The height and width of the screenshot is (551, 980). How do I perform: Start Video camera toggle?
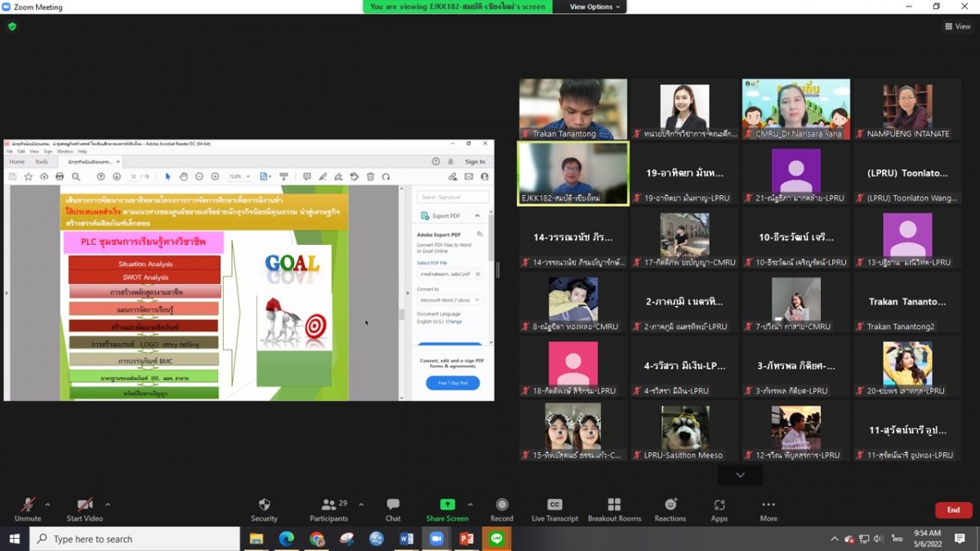click(85, 505)
